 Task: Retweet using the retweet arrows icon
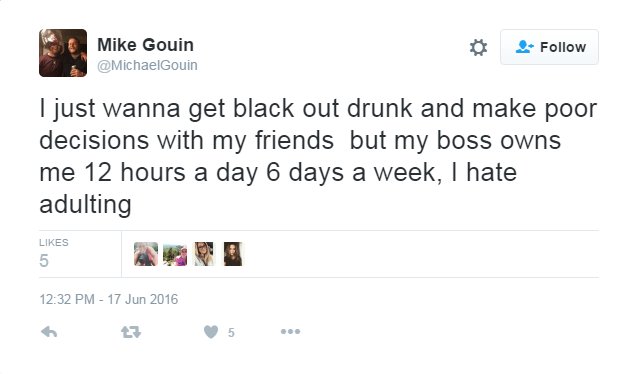point(131,332)
